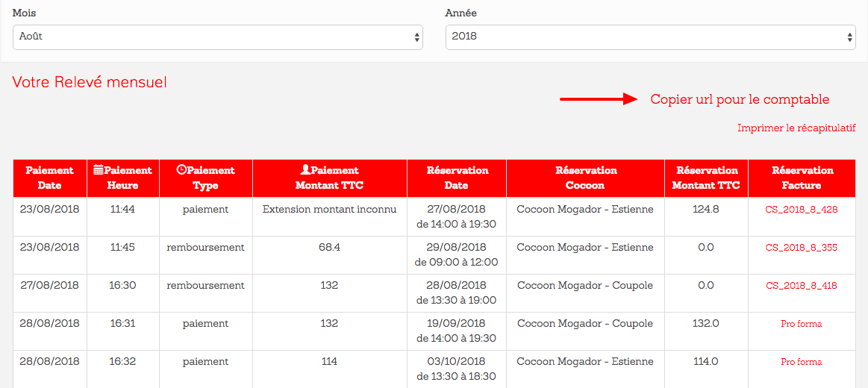
Task: Click Imprimer le récapitulatif link
Action: pyautogui.click(x=796, y=128)
